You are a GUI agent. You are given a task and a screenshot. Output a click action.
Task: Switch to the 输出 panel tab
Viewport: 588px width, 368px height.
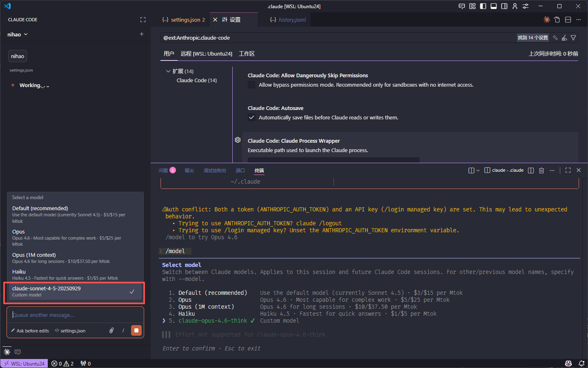(189, 171)
